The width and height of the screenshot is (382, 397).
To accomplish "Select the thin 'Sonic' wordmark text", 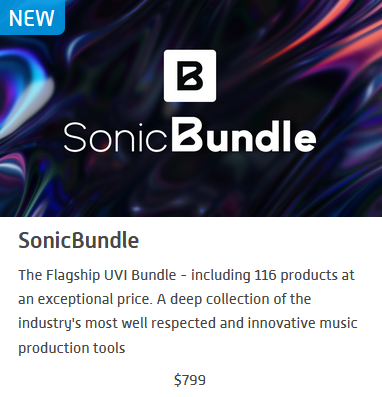I will [115, 137].
